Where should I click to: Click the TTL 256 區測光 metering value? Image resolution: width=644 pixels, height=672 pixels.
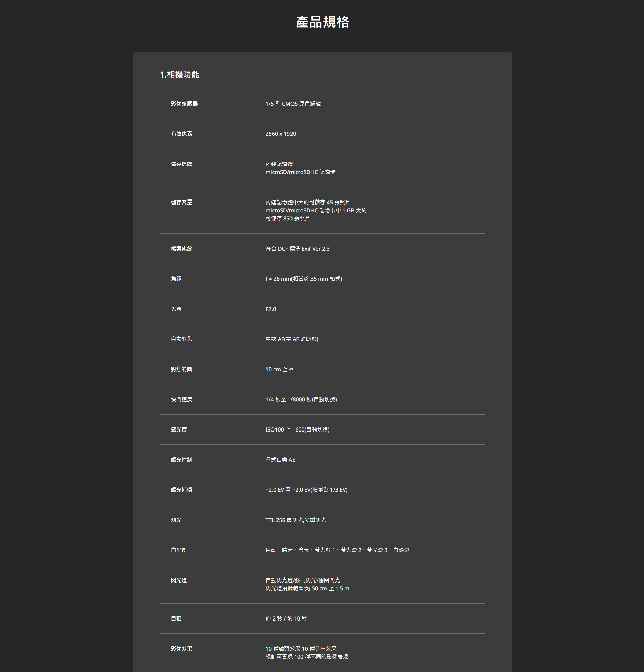click(x=296, y=521)
